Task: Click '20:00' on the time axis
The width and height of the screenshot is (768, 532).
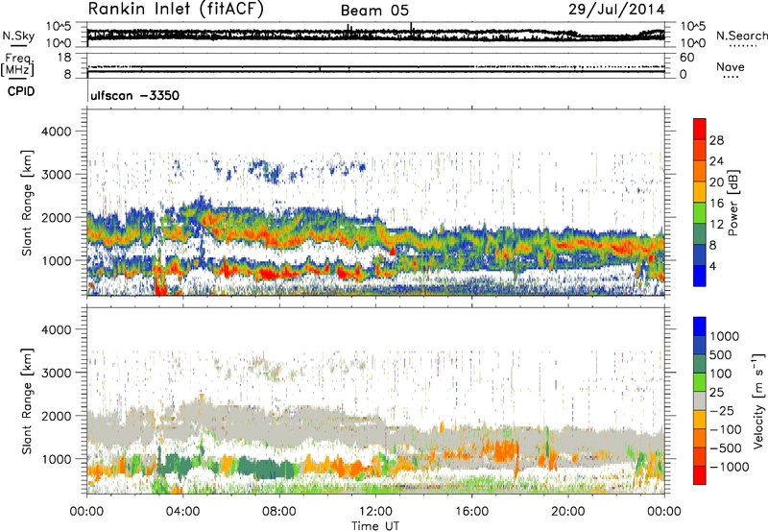Action: tap(567, 512)
